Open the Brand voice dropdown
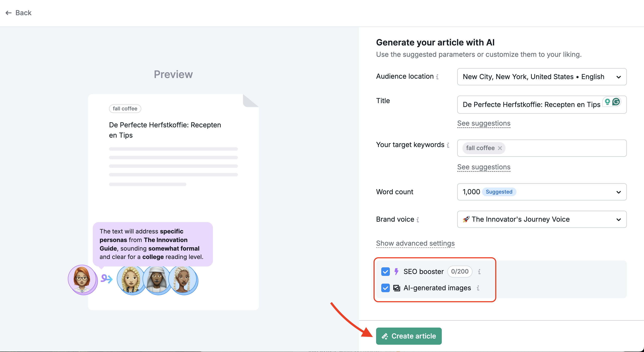This screenshot has width=644, height=352. point(542,220)
